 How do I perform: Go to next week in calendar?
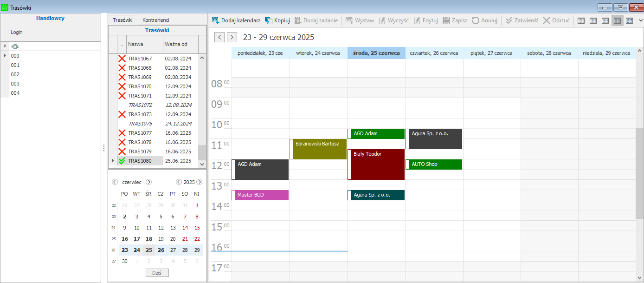pos(232,37)
